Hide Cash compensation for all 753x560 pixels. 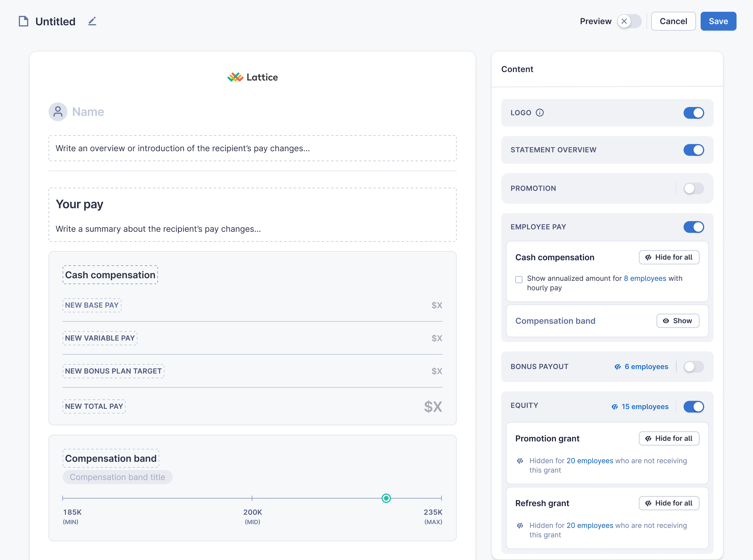coord(669,257)
